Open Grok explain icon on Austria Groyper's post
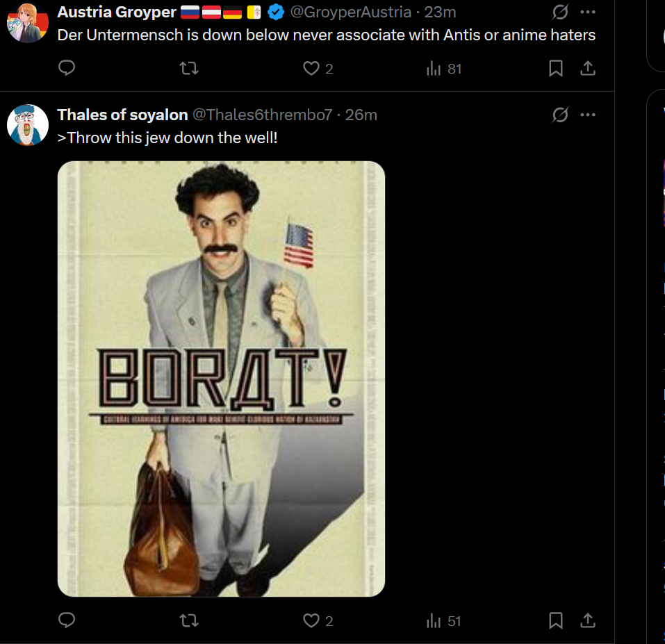 559,13
